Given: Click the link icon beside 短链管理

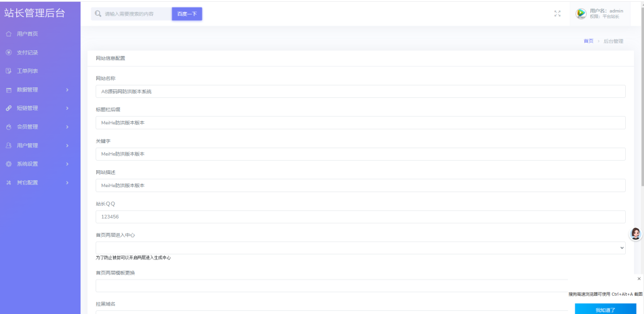Looking at the screenshot, I should (x=9, y=108).
